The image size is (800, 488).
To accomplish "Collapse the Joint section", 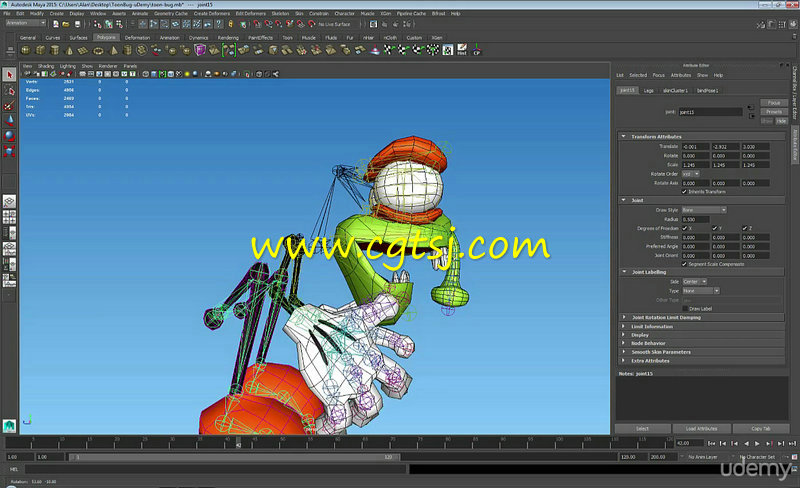I will point(623,200).
